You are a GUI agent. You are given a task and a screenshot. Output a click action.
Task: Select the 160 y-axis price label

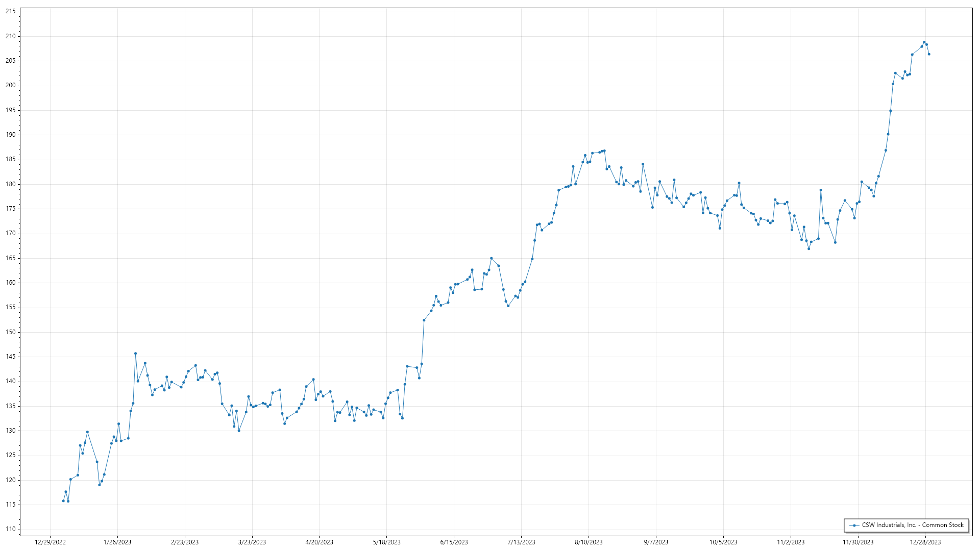(11, 283)
